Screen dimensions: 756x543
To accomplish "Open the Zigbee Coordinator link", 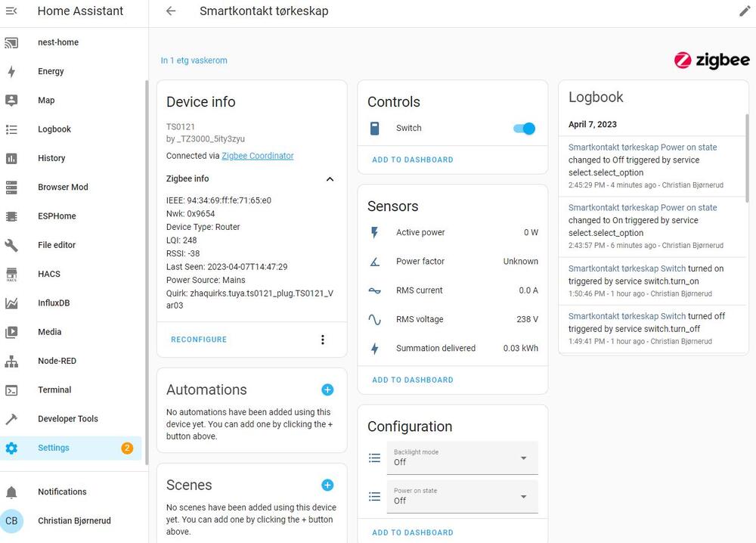I will (257, 156).
